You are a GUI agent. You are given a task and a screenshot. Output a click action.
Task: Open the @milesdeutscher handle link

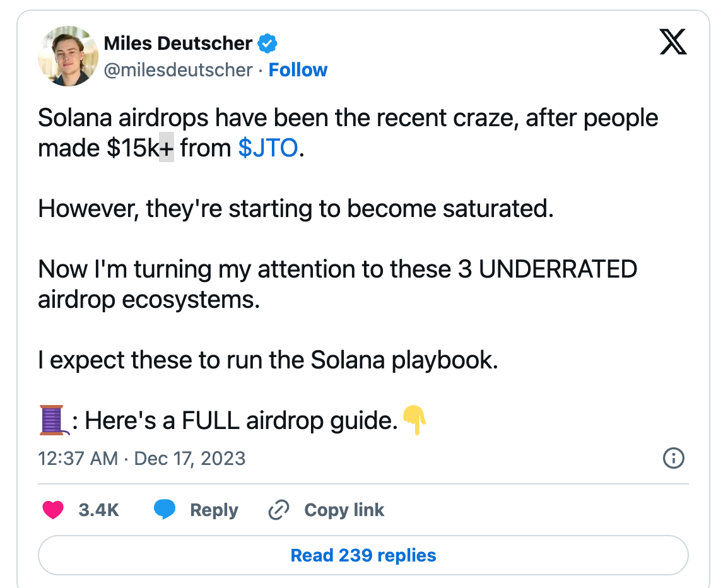coord(178,69)
